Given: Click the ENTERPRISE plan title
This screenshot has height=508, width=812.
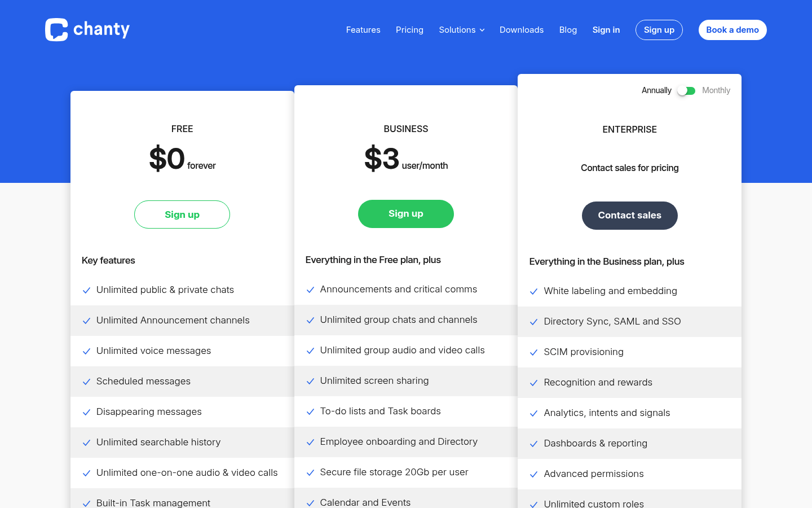Looking at the screenshot, I should 630,130.
